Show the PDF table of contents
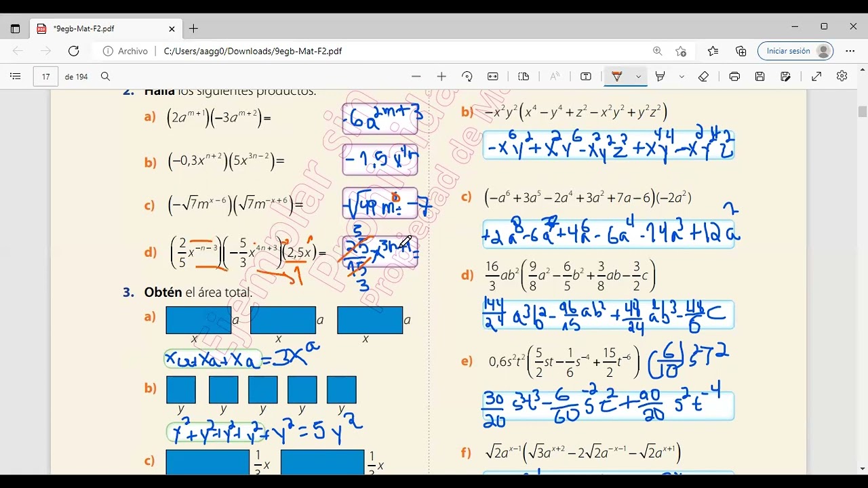 click(x=16, y=77)
